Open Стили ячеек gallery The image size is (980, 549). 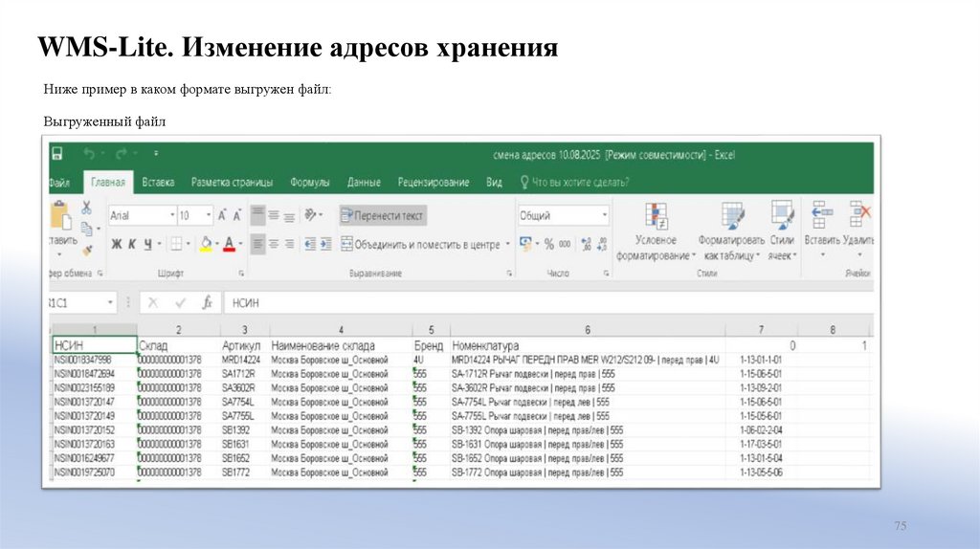pos(781,231)
